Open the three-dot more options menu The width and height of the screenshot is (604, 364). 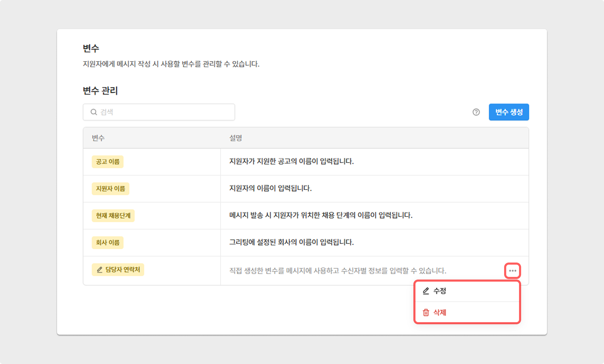tap(512, 271)
